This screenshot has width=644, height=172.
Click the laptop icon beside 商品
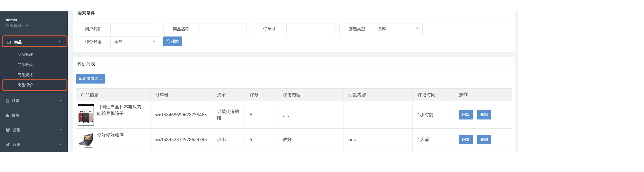(9, 42)
